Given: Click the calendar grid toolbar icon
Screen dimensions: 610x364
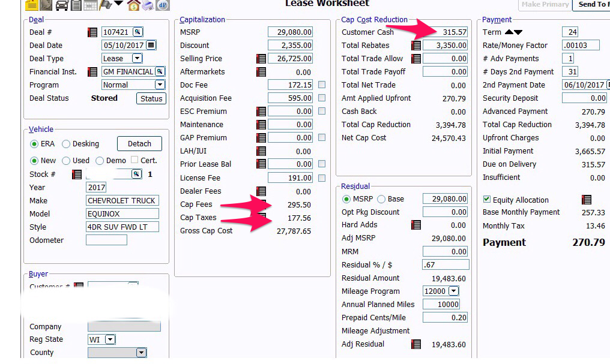Looking at the screenshot, I should 90,5.
